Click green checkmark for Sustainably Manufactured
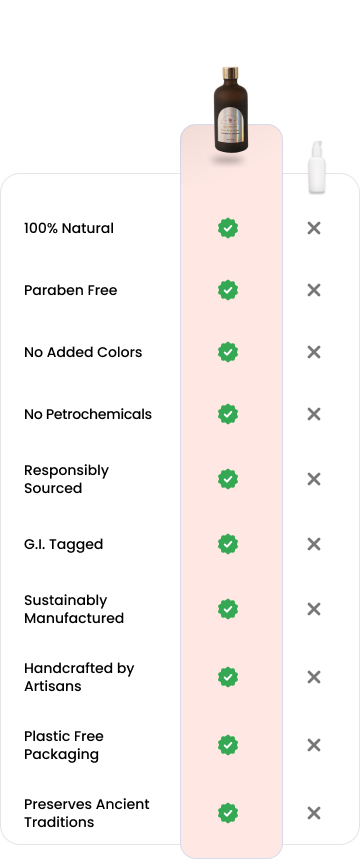 coord(228,609)
